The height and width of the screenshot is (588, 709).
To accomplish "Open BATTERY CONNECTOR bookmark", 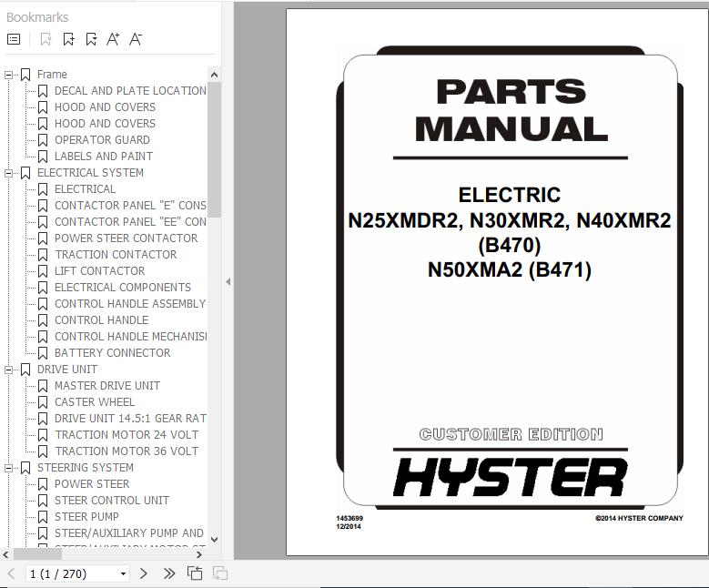I will tap(112, 353).
